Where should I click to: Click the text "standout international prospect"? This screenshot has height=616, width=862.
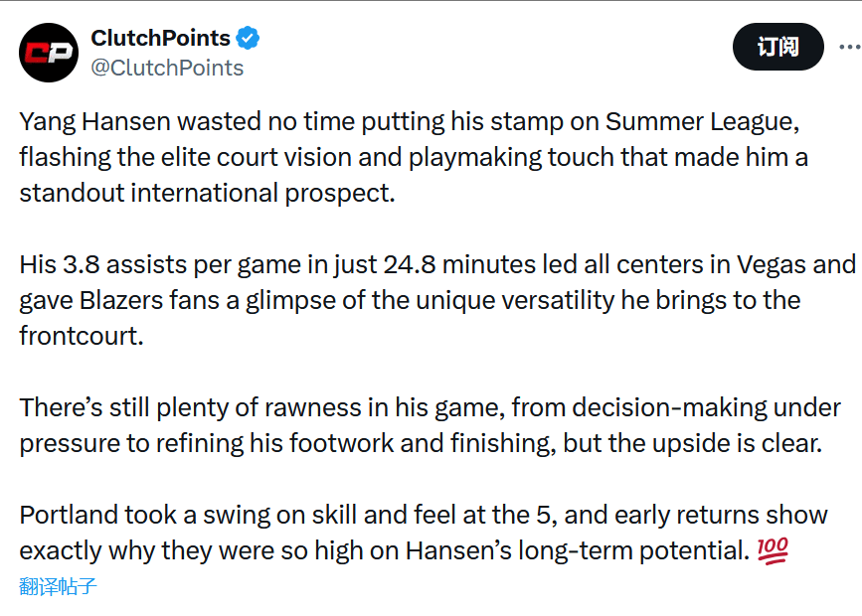point(205,193)
